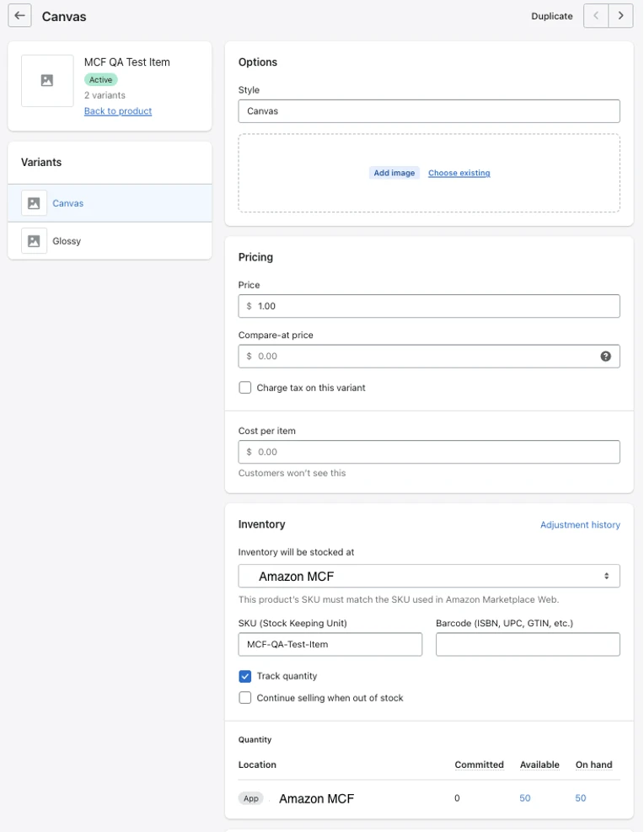This screenshot has width=644, height=832.
Task: Go to next variant using right chevron
Action: pyautogui.click(x=621, y=16)
